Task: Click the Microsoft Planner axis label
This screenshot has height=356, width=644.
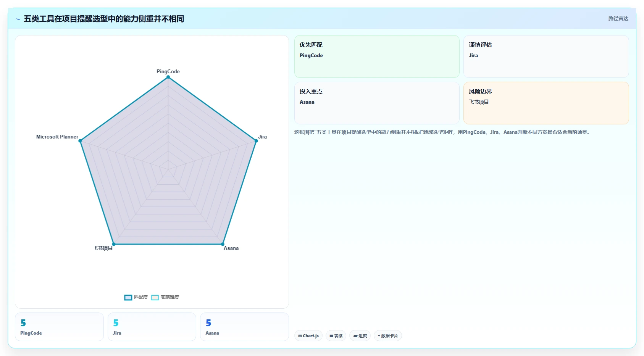Action: tap(57, 137)
